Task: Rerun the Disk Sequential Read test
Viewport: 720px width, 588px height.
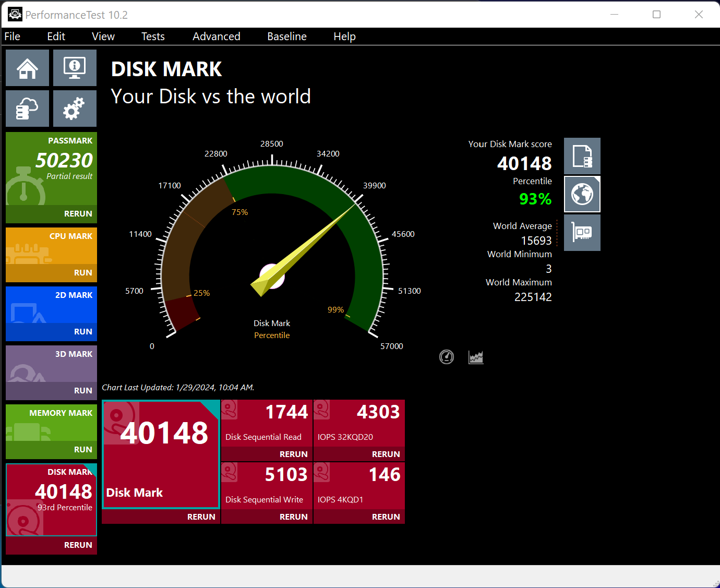Action: pos(293,454)
